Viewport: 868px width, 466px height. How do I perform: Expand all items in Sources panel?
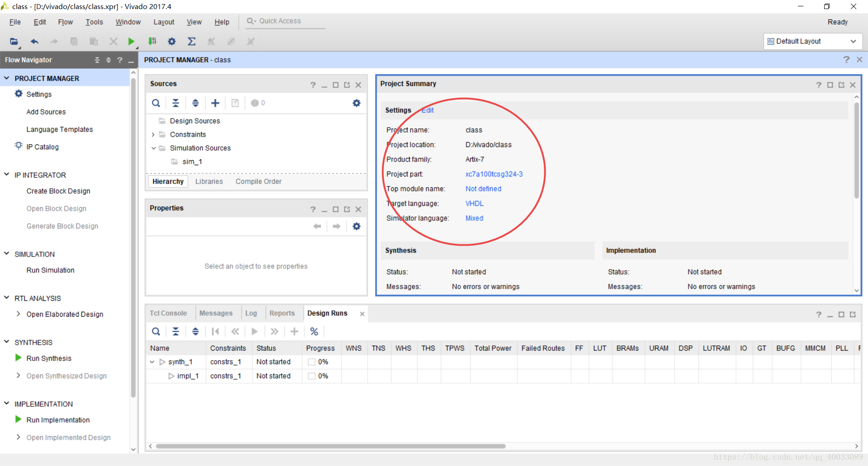coord(195,103)
